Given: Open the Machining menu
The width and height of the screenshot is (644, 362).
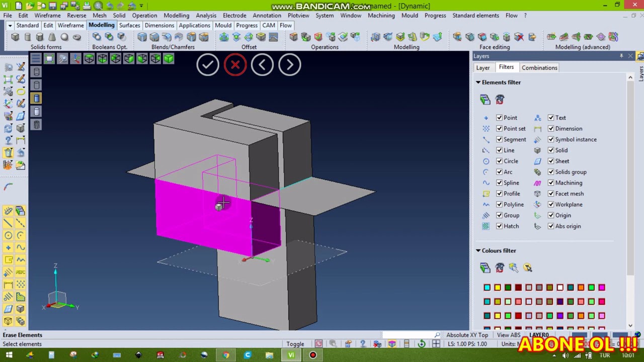Looking at the screenshot, I should (381, 16).
